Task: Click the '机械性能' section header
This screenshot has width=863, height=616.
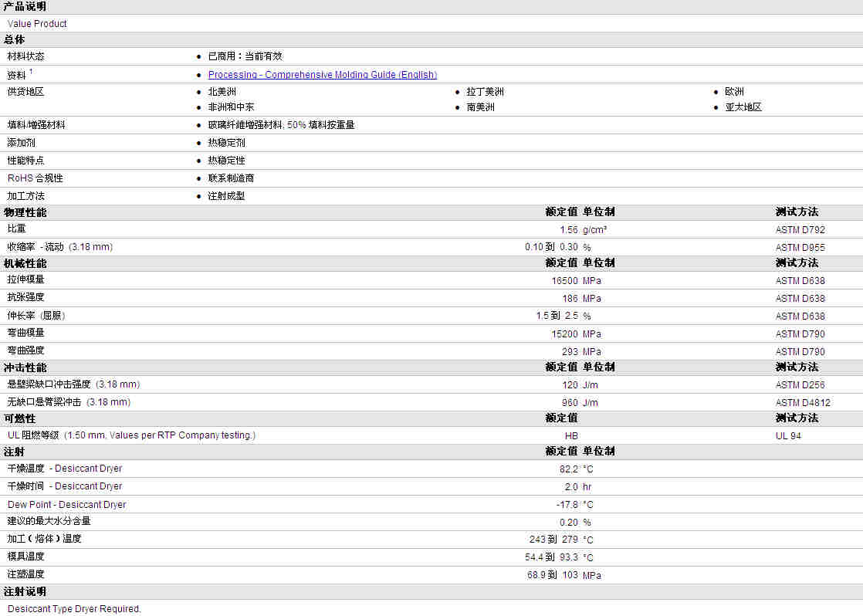Action: point(25,264)
